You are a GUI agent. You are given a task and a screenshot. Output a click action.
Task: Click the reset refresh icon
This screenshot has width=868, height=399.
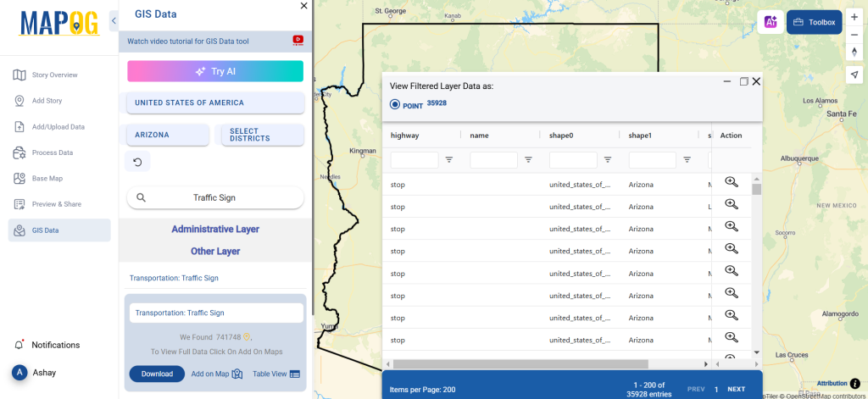pos(138,162)
